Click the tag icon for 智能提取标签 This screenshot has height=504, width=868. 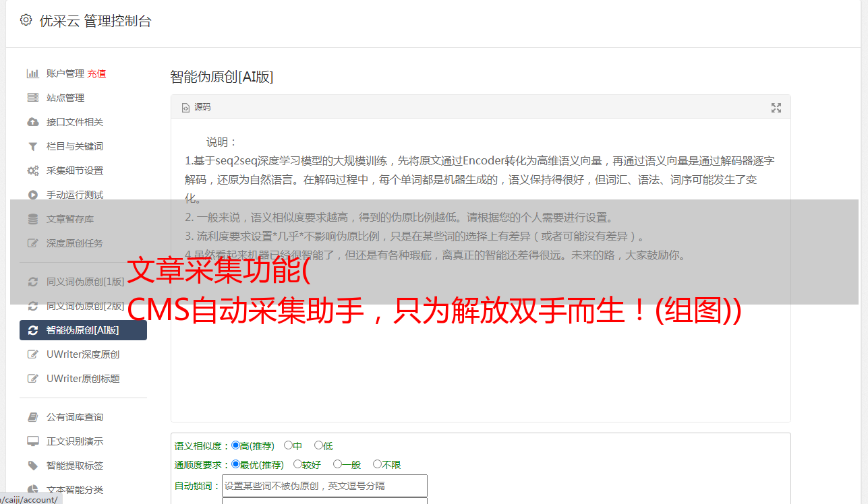pyautogui.click(x=32, y=466)
